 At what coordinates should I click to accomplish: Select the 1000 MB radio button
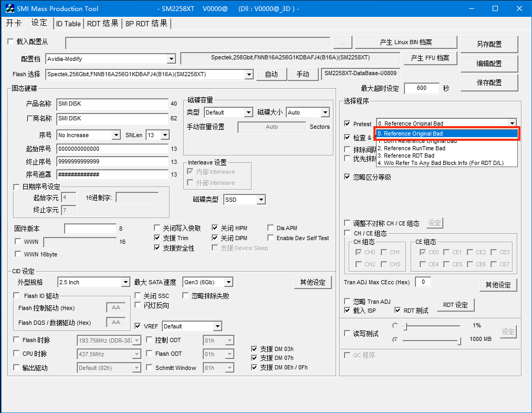(x=395, y=339)
